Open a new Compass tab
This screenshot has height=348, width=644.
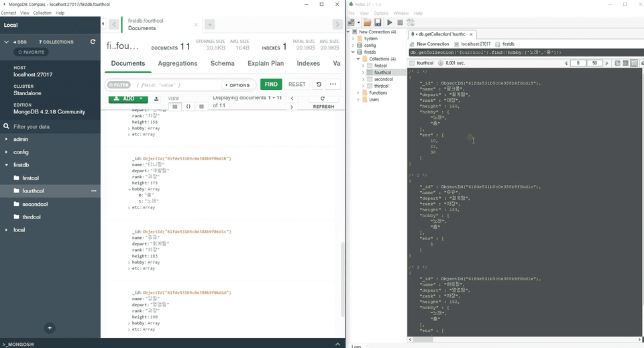[x=209, y=25]
